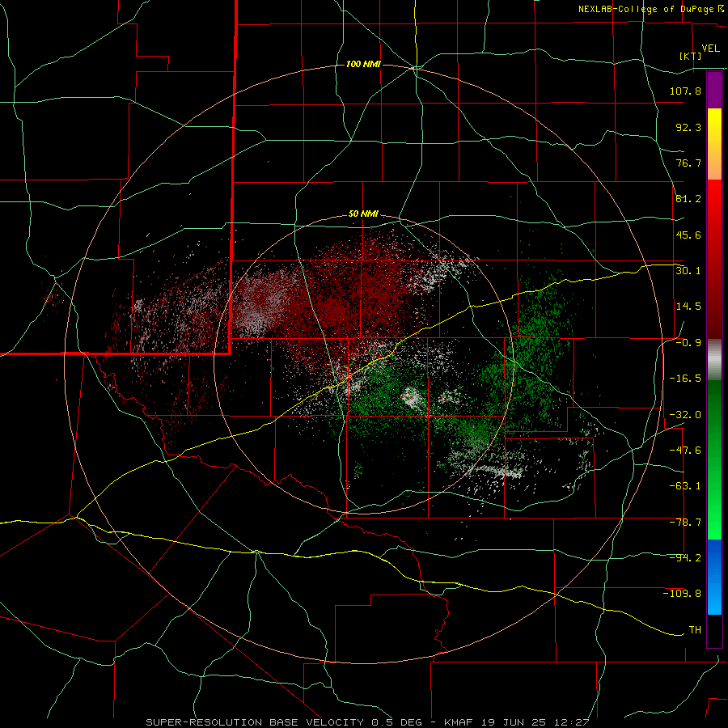Click the 76.7 velocity scale value
Image resolution: width=728 pixels, height=728 pixels.
tap(688, 163)
